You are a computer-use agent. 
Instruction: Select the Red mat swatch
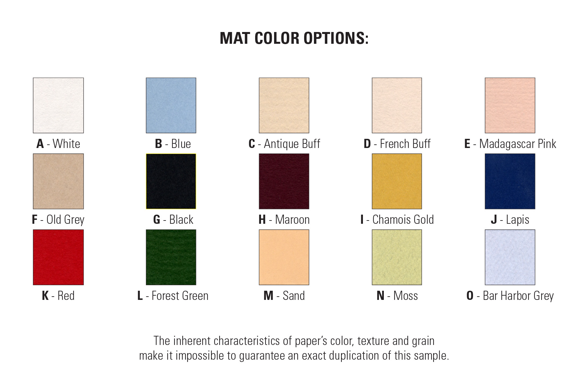pos(58,257)
